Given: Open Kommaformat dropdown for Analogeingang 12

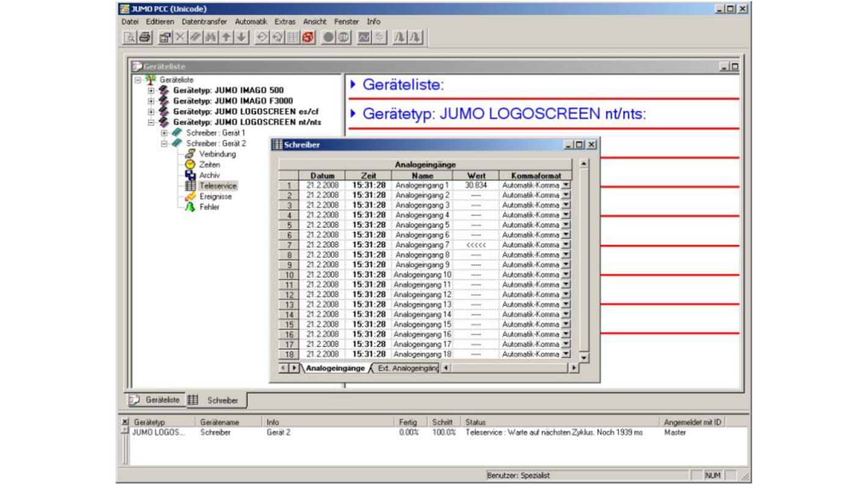Looking at the screenshot, I should pos(566,294).
